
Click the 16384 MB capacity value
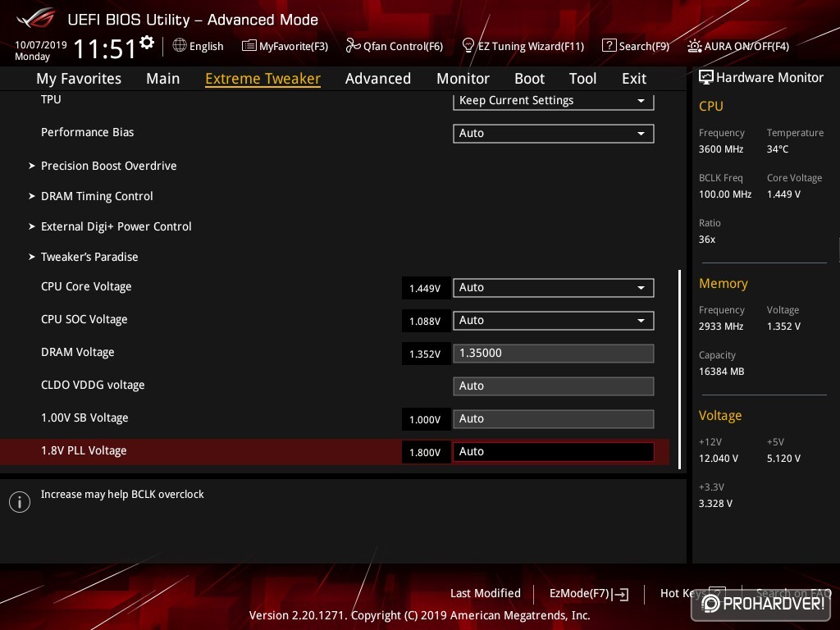(722, 372)
